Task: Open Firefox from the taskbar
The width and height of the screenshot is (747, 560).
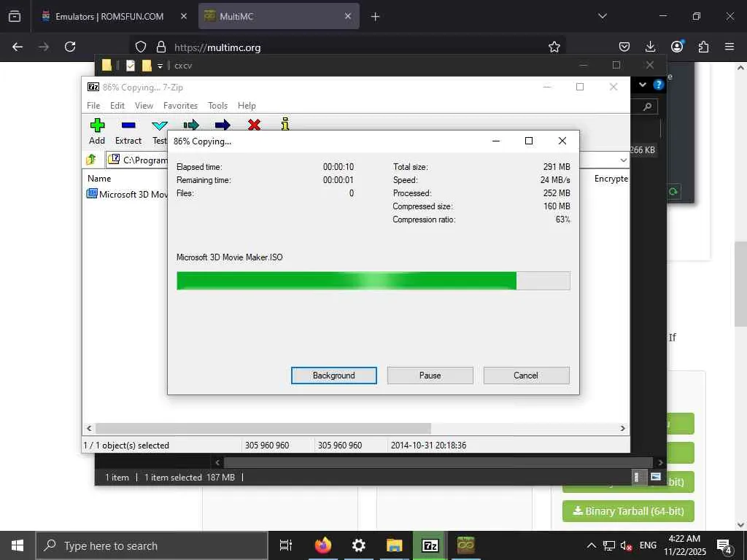Action: 323,545
